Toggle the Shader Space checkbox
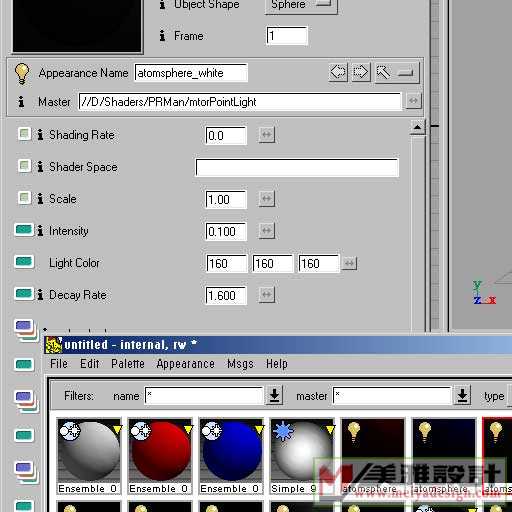Viewport: 512px width, 512px height. [x=24, y=166]
